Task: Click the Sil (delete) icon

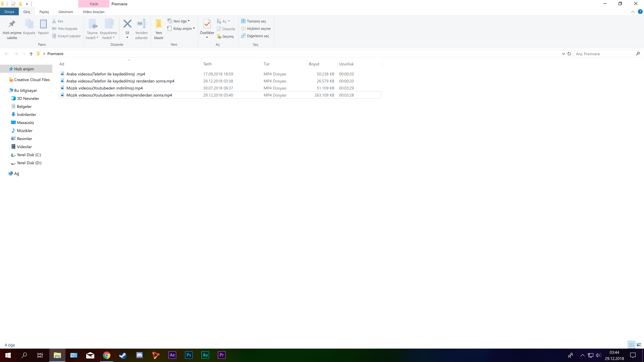Action: coord(127,24)
